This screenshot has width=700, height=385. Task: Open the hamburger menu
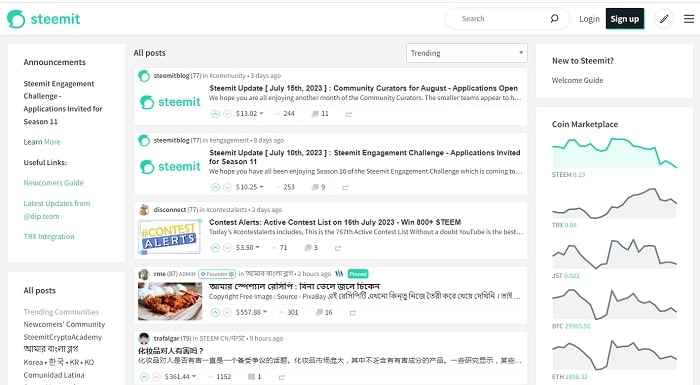point(689,19)
